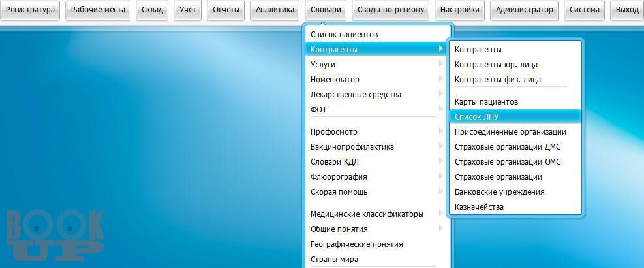Click the Склад menu button
Image resolution: width=644 pixels, height=268 pixels.
coord(152,10)
